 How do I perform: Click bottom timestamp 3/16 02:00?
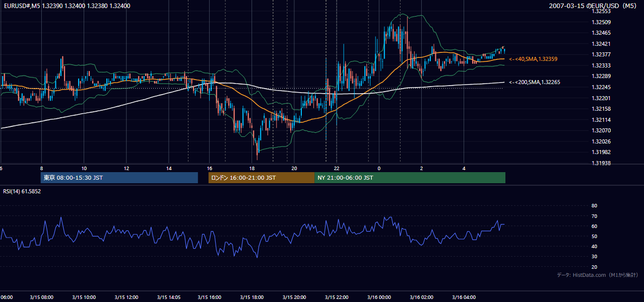[x=421, y=297]
